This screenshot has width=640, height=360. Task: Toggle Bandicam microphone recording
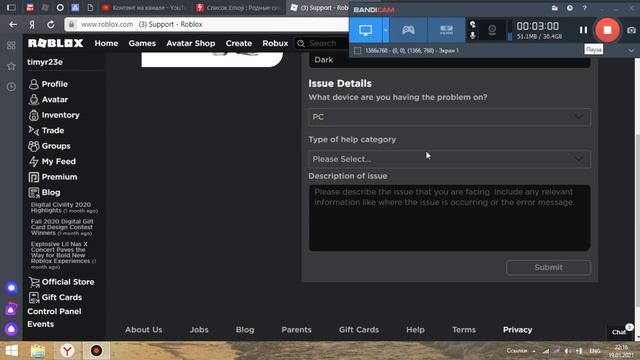(473, 36)
